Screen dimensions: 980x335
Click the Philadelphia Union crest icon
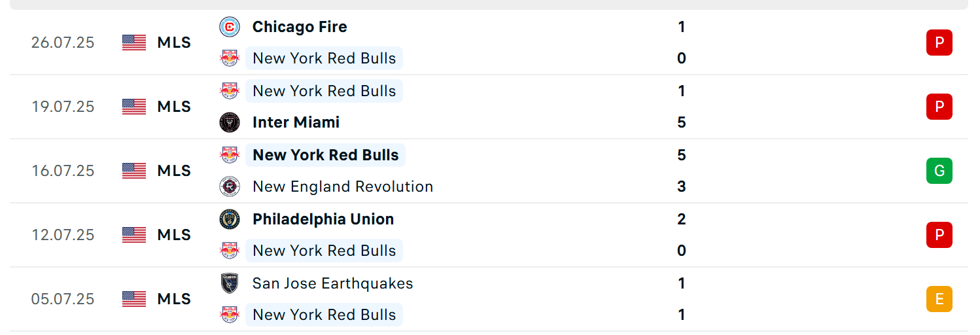pyautogui.click(x=230, y=219)
